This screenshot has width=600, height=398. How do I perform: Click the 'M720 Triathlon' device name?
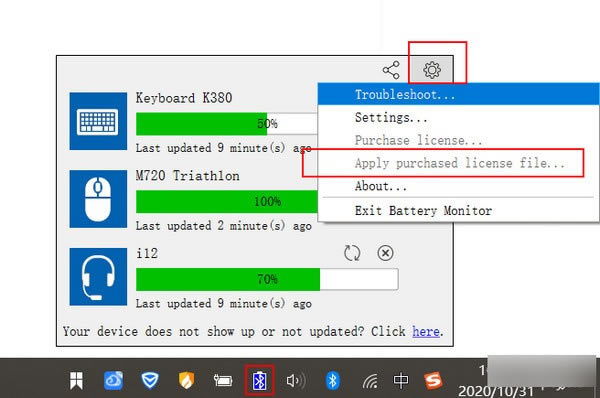coord(188,176)
